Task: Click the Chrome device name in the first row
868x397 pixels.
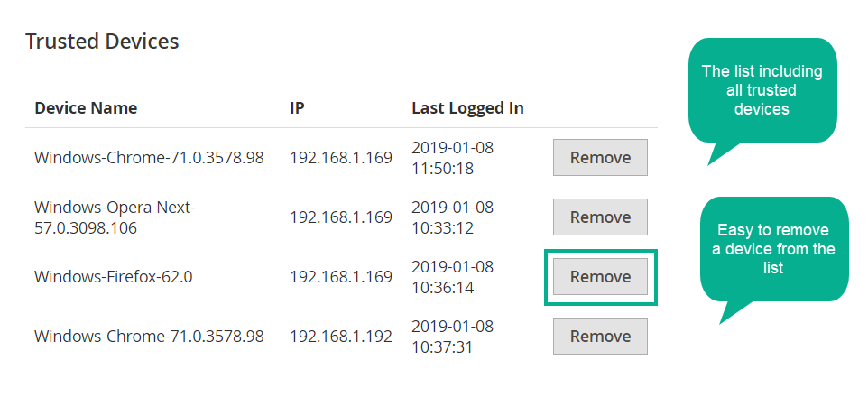Action: (x=149, y=158)
